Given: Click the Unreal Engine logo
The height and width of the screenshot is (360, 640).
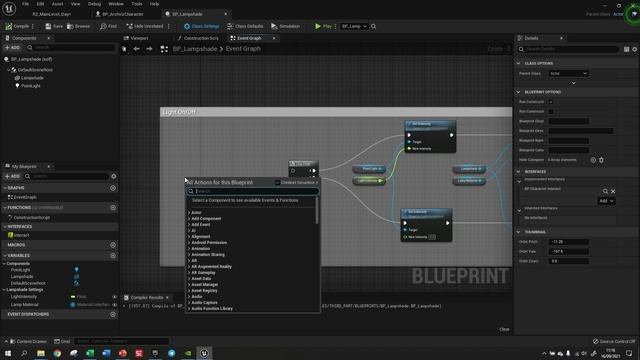Looking at the screenshot, I should [9, 9].
